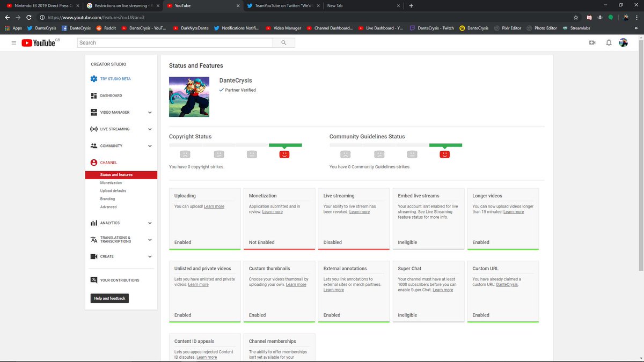
Task: Click the Dashboard icon in sidebar
Action: pos(94,95)
